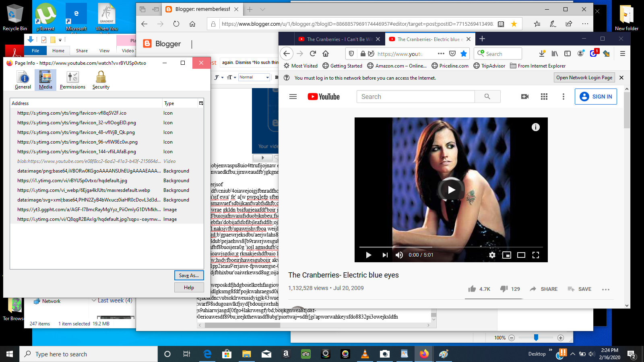Click the Firefox Search box
Viewport: 644px width, 362px height.
click(498, 53)
